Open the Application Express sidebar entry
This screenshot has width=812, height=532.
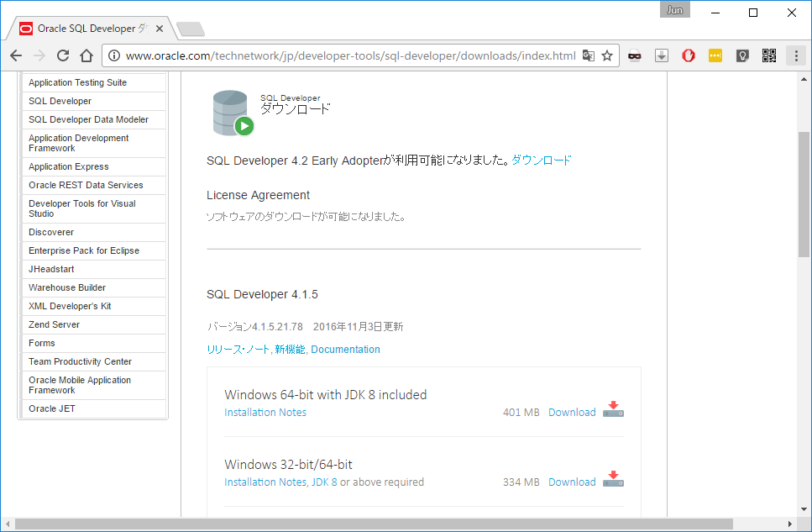coord(68,166)
